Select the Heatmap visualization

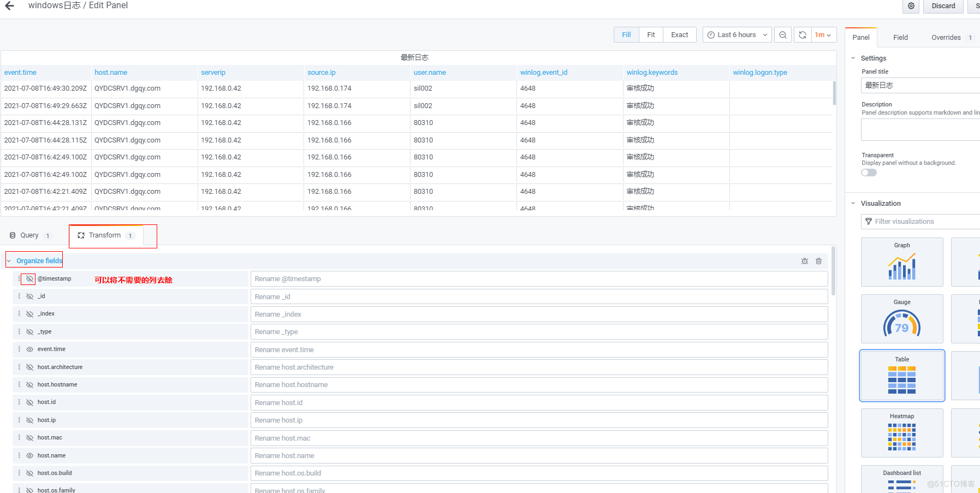[902, 433]
